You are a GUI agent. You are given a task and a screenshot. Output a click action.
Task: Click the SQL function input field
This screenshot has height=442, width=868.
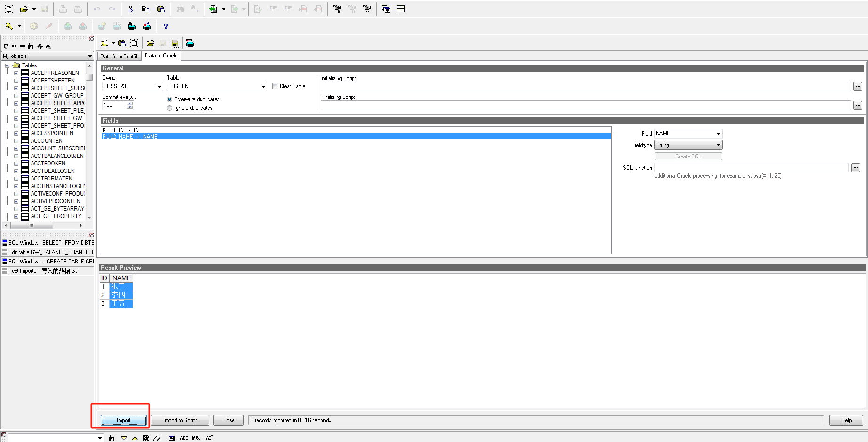(x=751, y=167)
